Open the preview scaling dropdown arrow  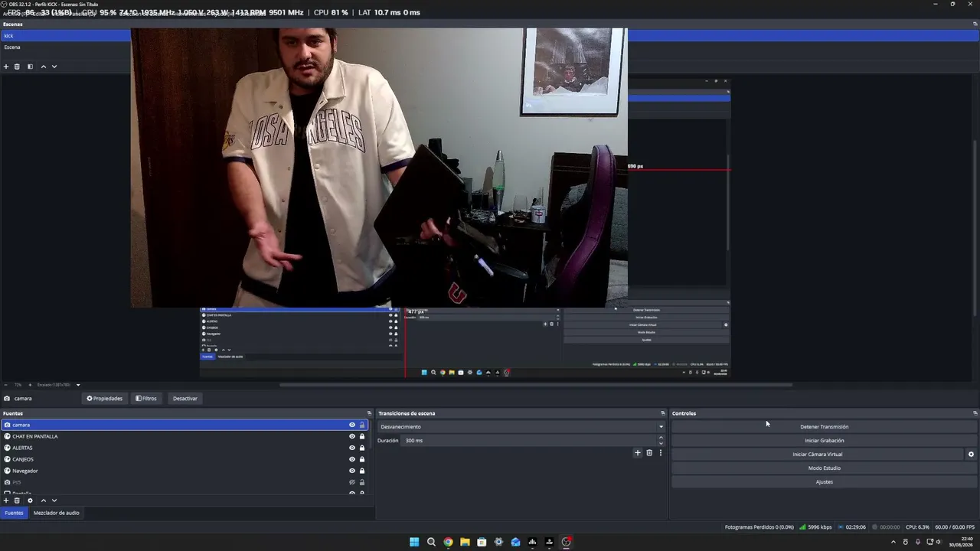click(x=78, y=385)
